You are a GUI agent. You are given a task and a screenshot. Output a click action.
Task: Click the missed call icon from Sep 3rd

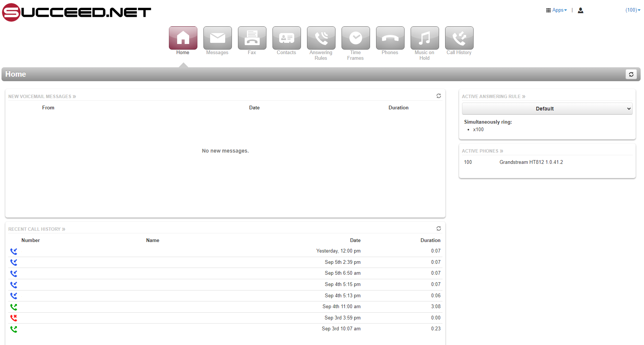coord(14,318)
